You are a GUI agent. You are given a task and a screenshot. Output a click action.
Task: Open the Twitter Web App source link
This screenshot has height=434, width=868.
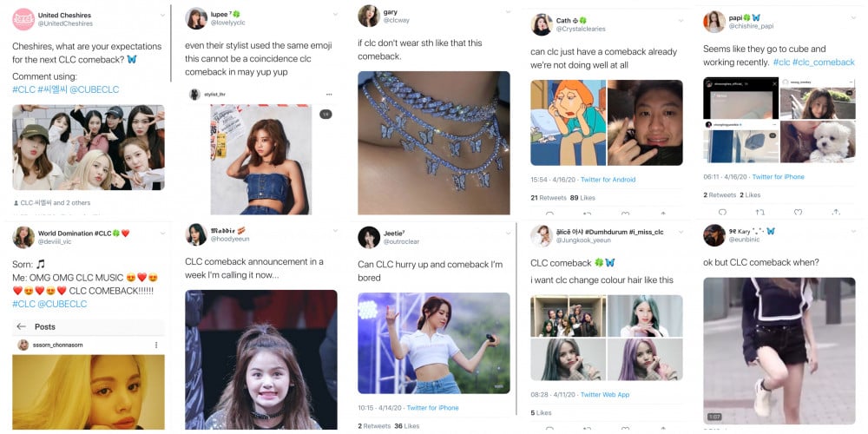tap(605, 395)
